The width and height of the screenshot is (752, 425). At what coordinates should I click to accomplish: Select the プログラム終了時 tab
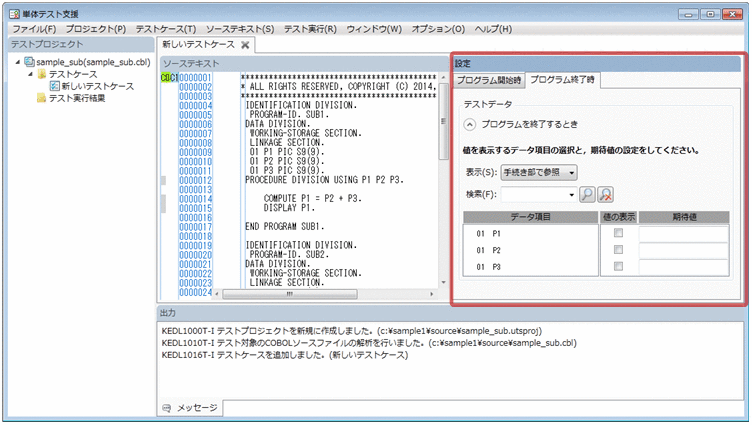pyautogui.click(x=562, y=80)
